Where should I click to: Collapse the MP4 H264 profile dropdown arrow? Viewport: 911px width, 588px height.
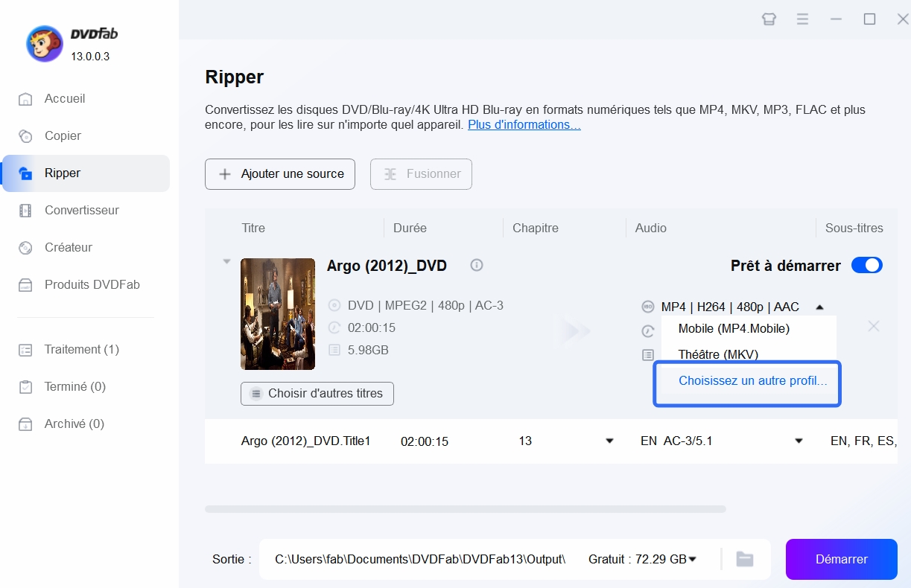click(819, 307)
